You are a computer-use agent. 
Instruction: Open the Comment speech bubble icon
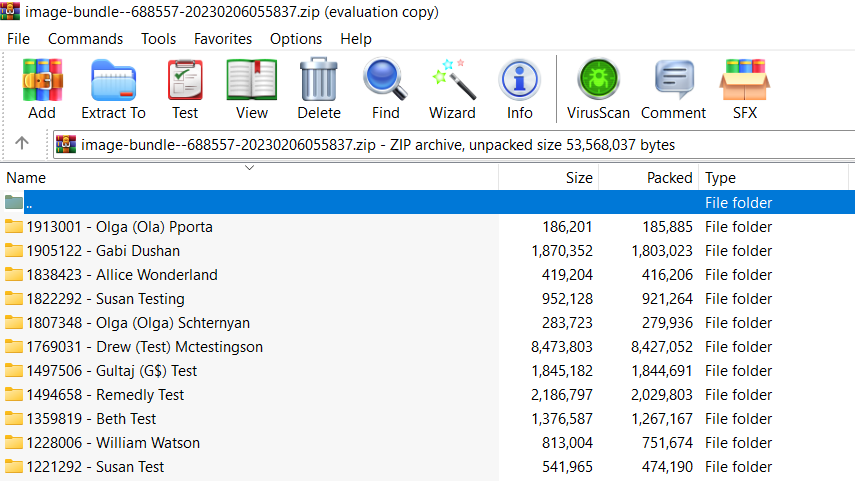674,80
